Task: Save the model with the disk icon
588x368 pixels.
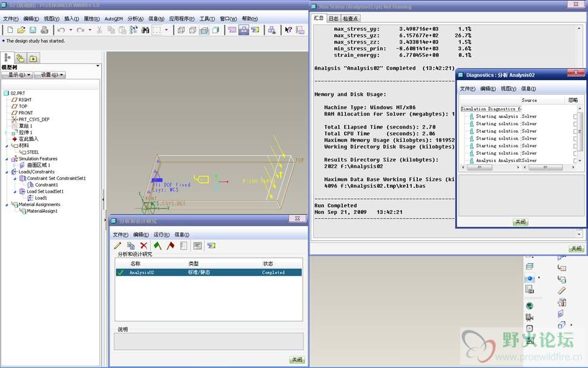Action: (33, 30)
